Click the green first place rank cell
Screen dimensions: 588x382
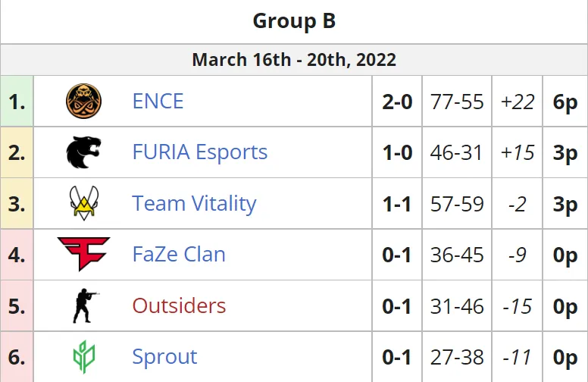pos(17,102)
